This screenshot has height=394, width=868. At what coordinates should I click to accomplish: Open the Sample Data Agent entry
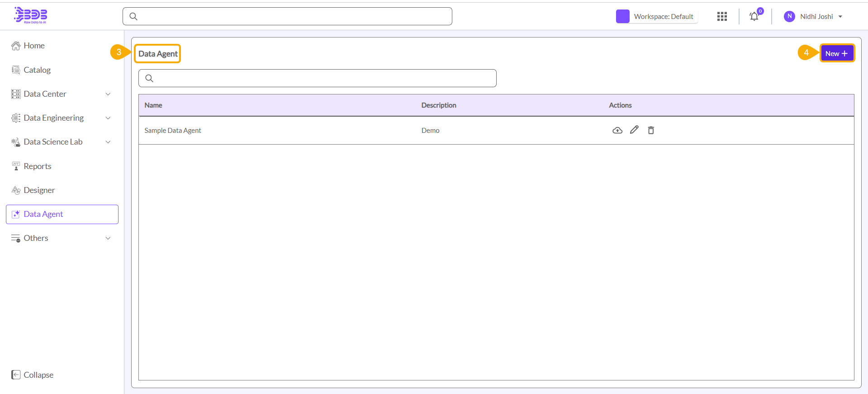[x=173, y=131]
